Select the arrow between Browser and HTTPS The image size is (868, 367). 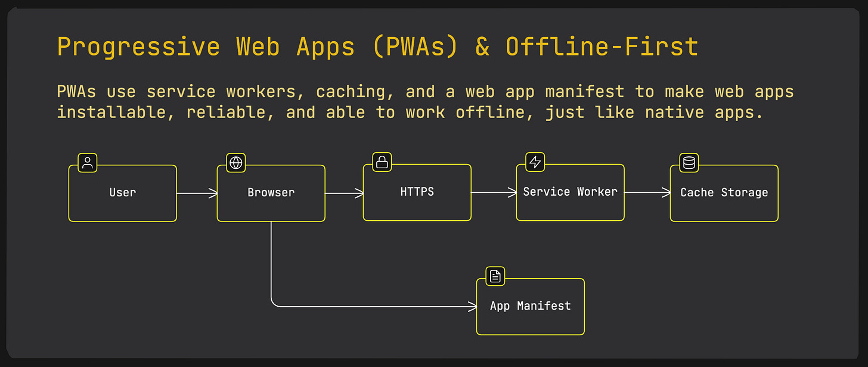(346, 192)
